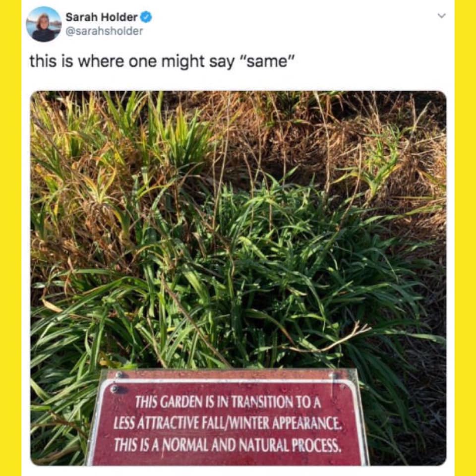Click the red garden sign in the photo
Image resolution: width=476 pixels, height=476 pixels.
click(x=228, y=417)
